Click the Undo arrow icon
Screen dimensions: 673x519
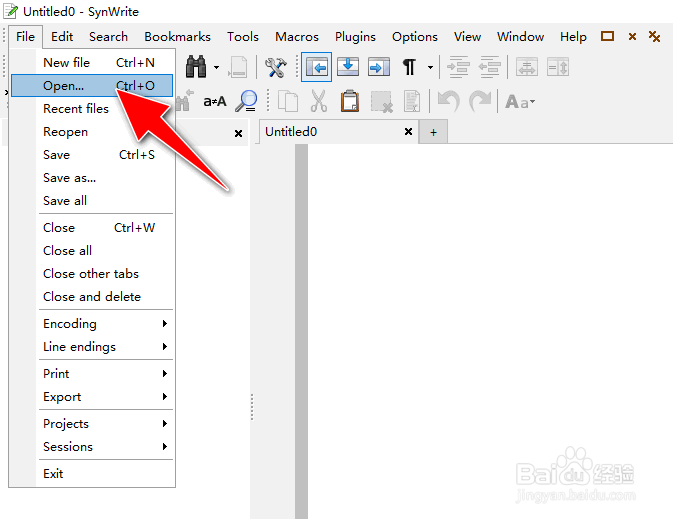[x=449, y=101]
